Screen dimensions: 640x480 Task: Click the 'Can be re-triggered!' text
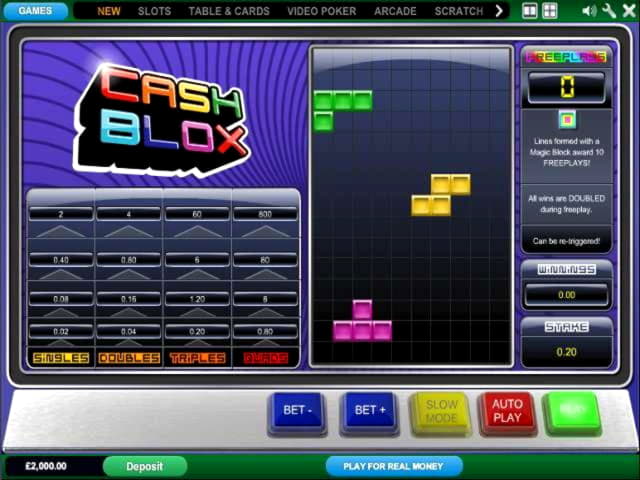(567, 241)
